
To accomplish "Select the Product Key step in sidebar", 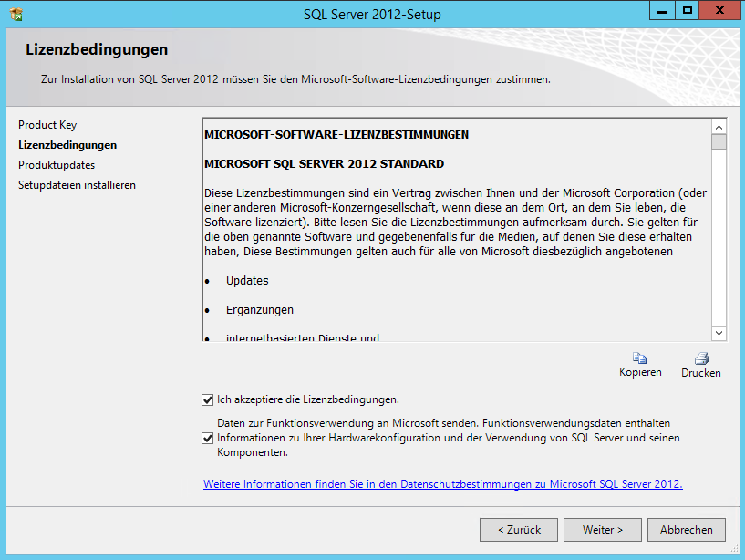I will (x=47, y=125).
